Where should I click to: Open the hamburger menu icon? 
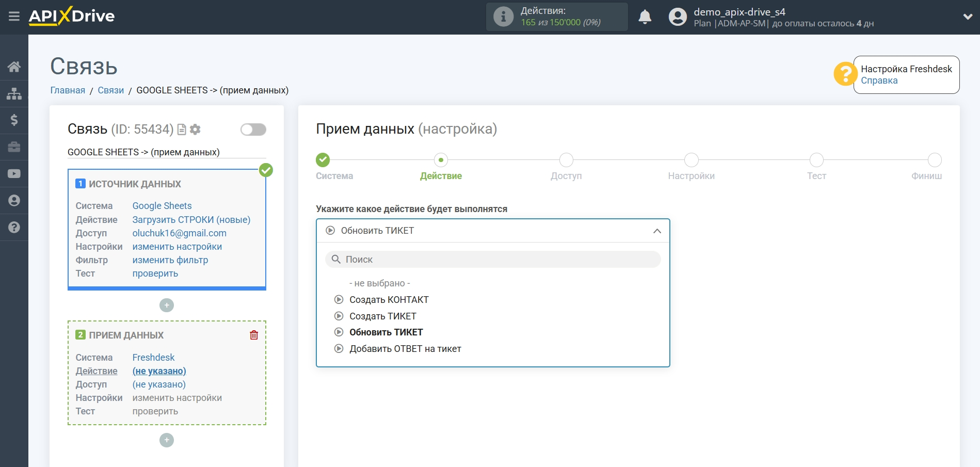click(x=14, y=17)
